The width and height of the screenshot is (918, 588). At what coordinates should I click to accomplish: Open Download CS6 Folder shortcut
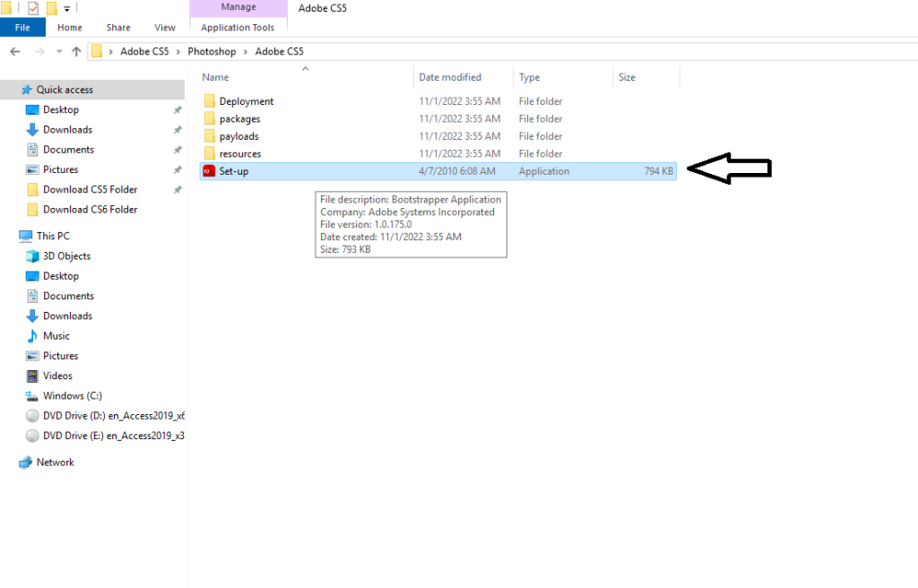point(91,210)
